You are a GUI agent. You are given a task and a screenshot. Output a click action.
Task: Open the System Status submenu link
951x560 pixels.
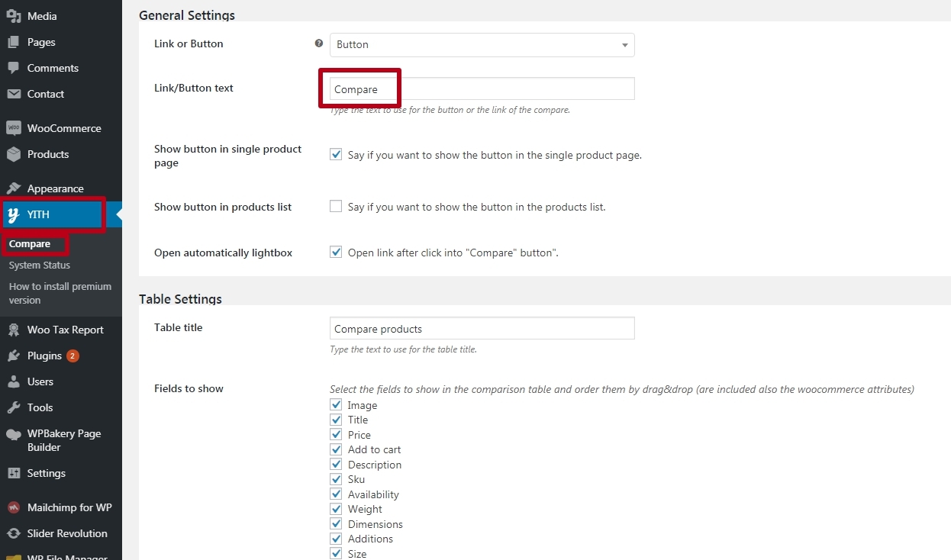click(40, 266)
